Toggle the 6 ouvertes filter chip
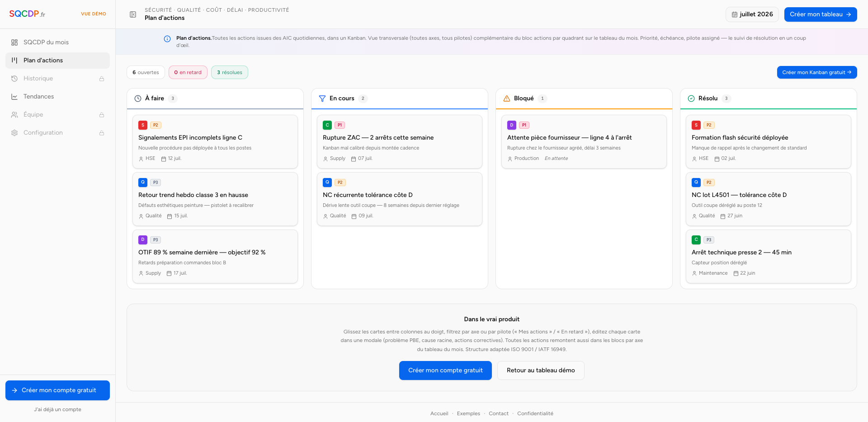Viewport: 868px width, 422px height. (146, 72)
